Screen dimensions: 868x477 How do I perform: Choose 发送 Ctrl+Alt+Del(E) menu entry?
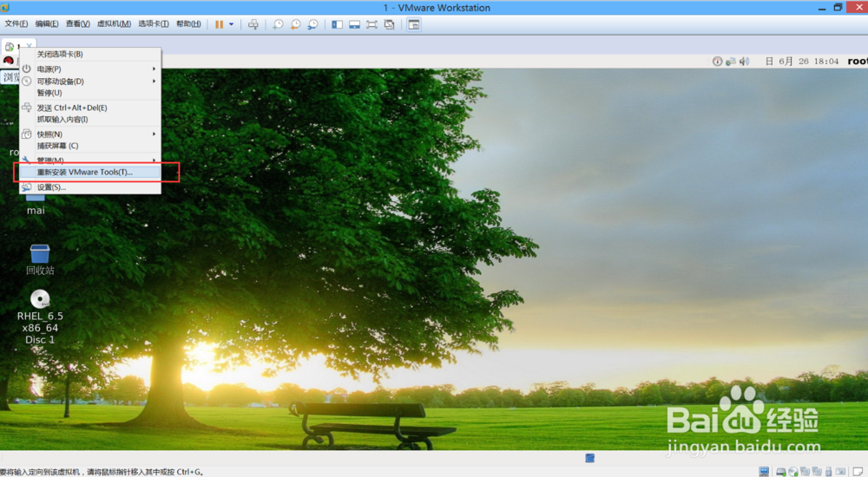(x=90, y=108)
